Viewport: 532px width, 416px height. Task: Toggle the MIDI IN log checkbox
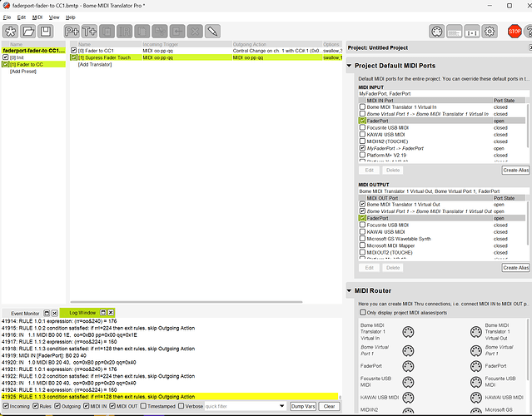click(87, 406)
